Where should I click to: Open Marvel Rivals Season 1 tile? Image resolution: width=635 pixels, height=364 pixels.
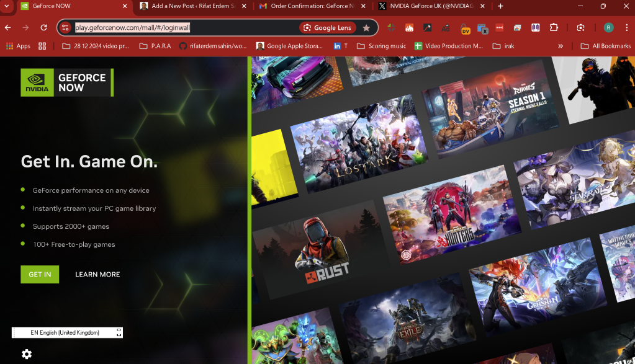(490, 109)
